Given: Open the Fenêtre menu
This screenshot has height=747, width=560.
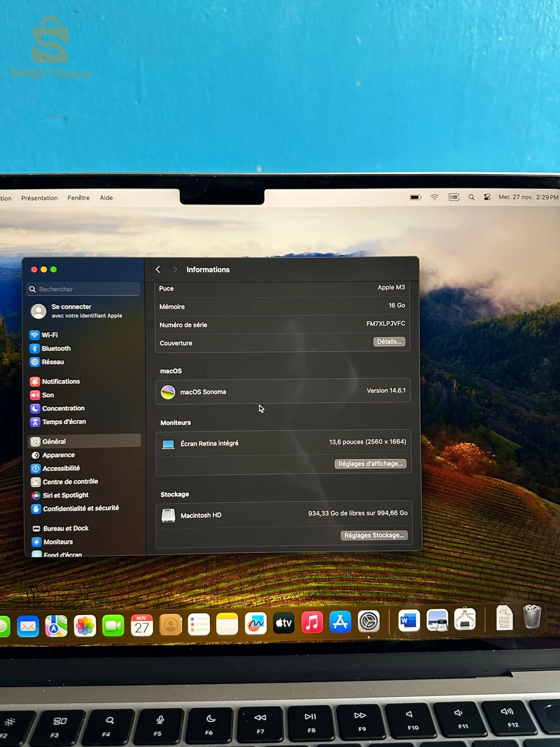Looking at the screenshot, I should (x=78, y=198).
